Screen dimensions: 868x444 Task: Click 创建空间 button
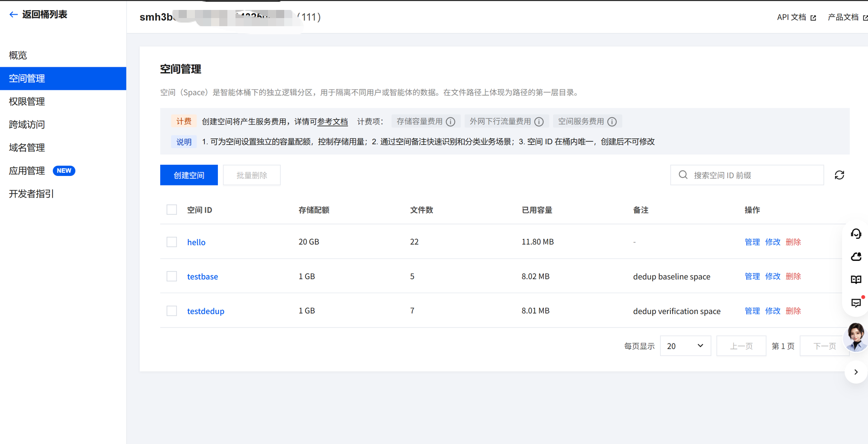[x=189, y=175]
